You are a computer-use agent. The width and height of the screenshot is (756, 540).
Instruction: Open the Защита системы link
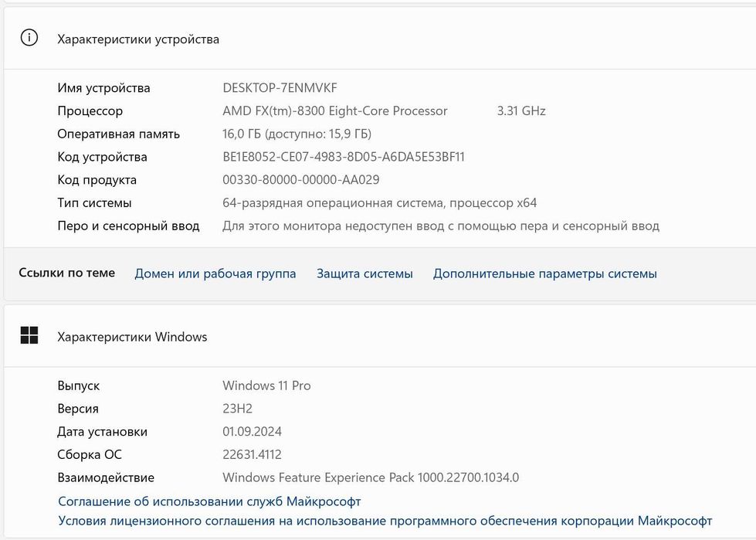[x=364, y=273]
